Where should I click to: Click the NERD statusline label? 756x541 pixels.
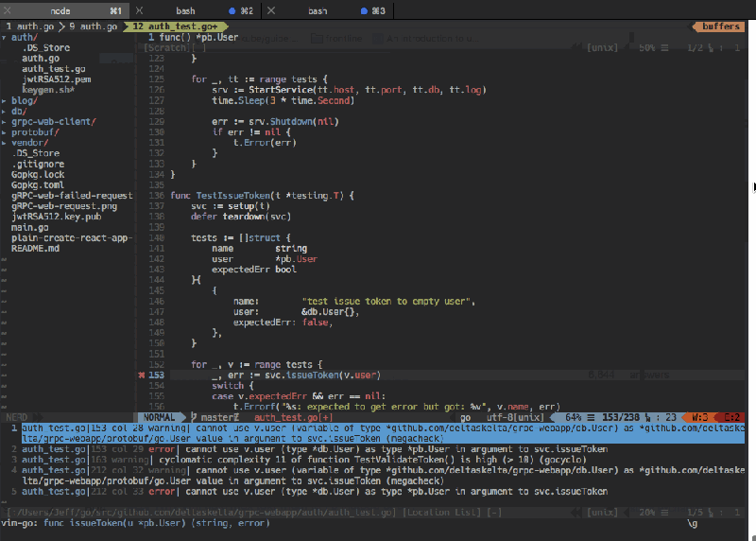16,417
